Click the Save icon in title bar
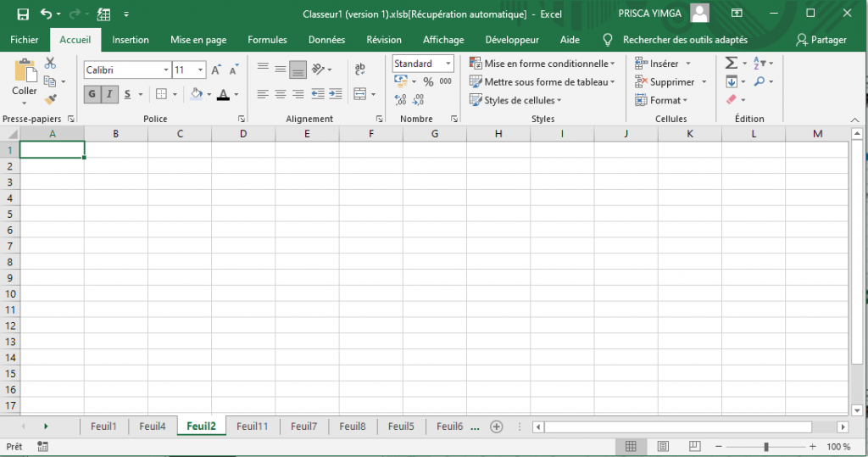This screenshot has width=868, height=457. click(x=23, y=14)
